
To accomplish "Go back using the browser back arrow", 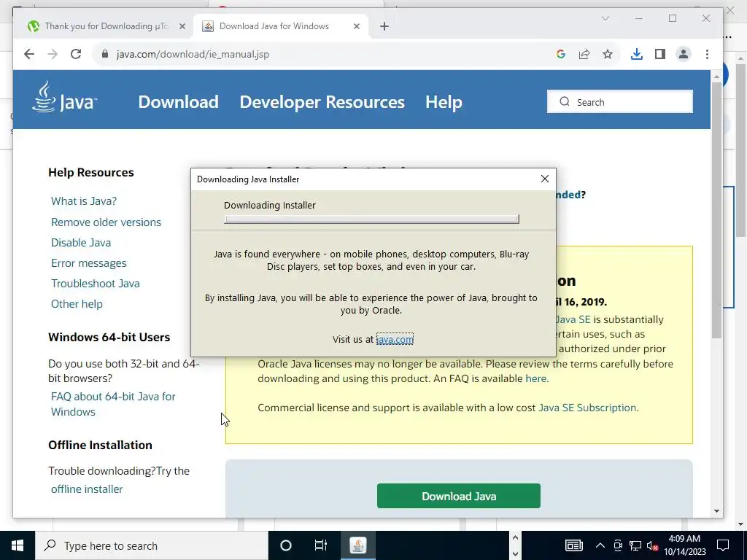I will (29, 54).
